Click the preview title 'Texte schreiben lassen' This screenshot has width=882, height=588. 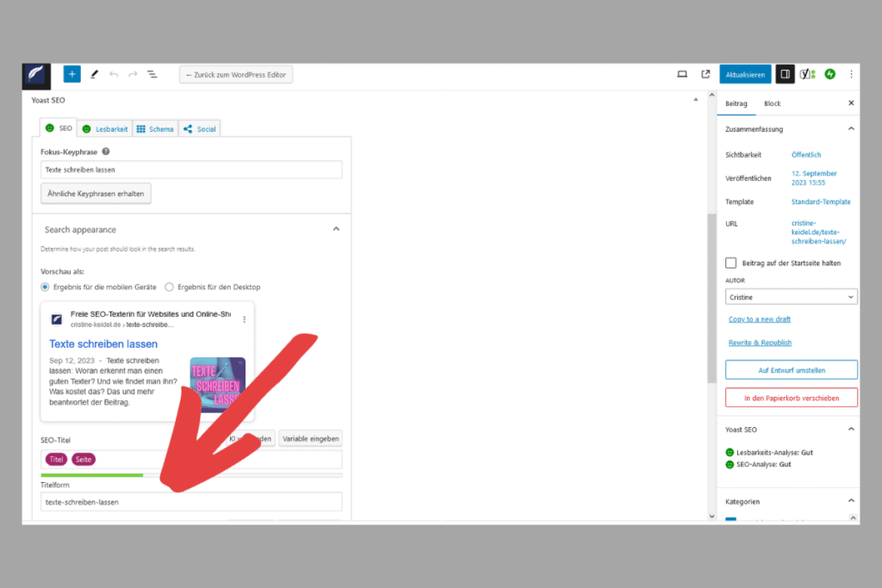tap(103, 344)
